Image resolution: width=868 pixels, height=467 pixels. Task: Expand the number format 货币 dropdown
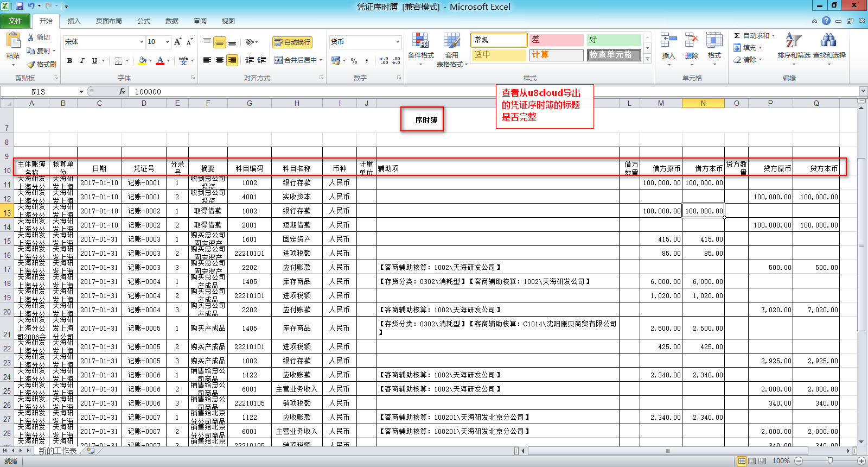click(x=398, y=42)
